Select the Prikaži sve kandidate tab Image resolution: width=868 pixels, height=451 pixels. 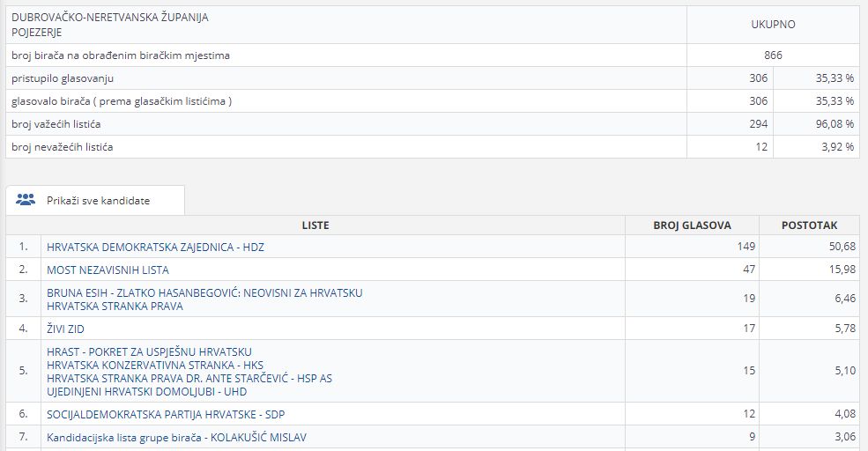click(97, 200)
